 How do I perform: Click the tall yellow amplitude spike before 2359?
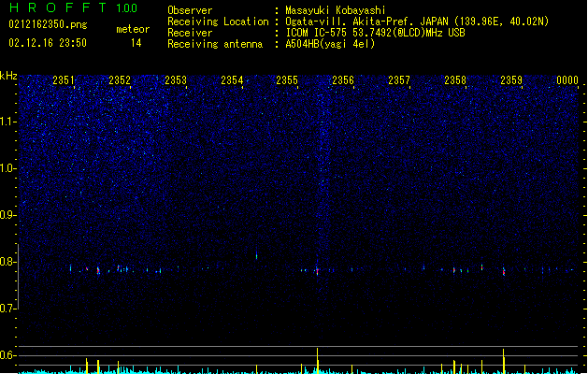point(504,361)
